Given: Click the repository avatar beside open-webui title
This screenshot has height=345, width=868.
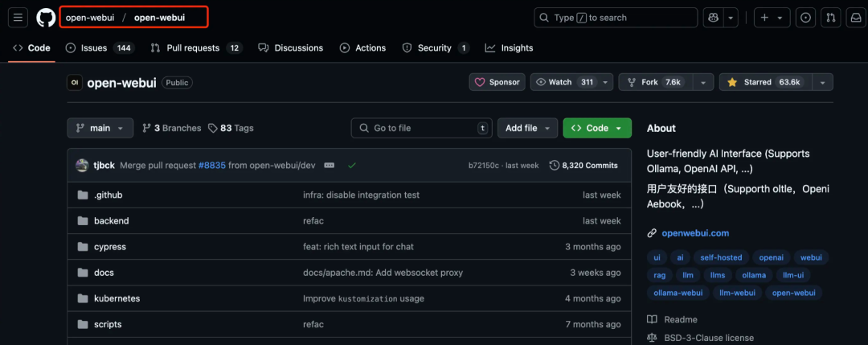Looking at the screenshot, I should pyautogui.click(x=75, y=83).
